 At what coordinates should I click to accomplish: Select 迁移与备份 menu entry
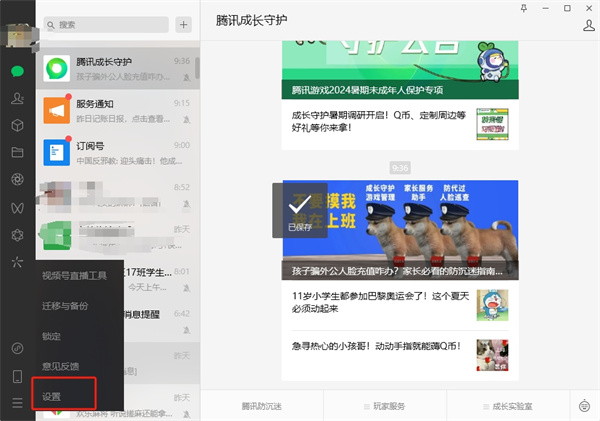click(79, 306)
